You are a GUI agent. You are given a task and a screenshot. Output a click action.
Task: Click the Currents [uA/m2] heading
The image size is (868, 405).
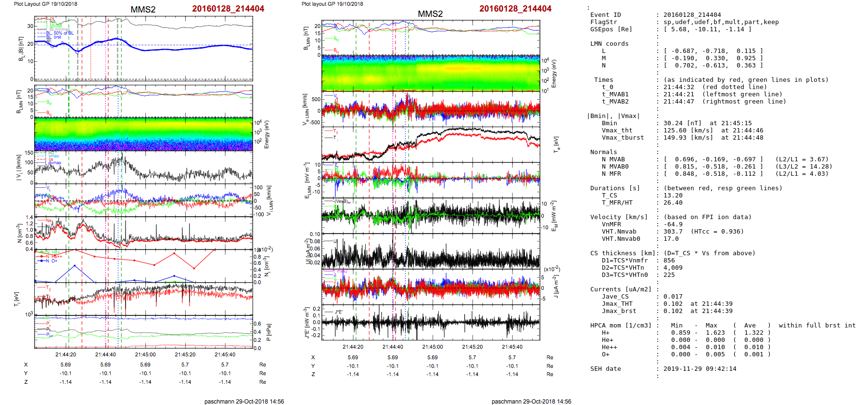click(x=620, y=289)
